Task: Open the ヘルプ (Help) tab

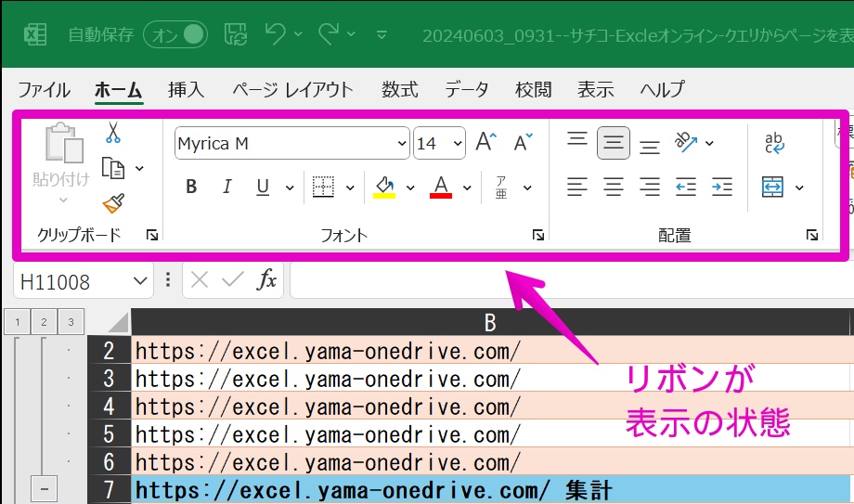Action: [x=662, y=89]
